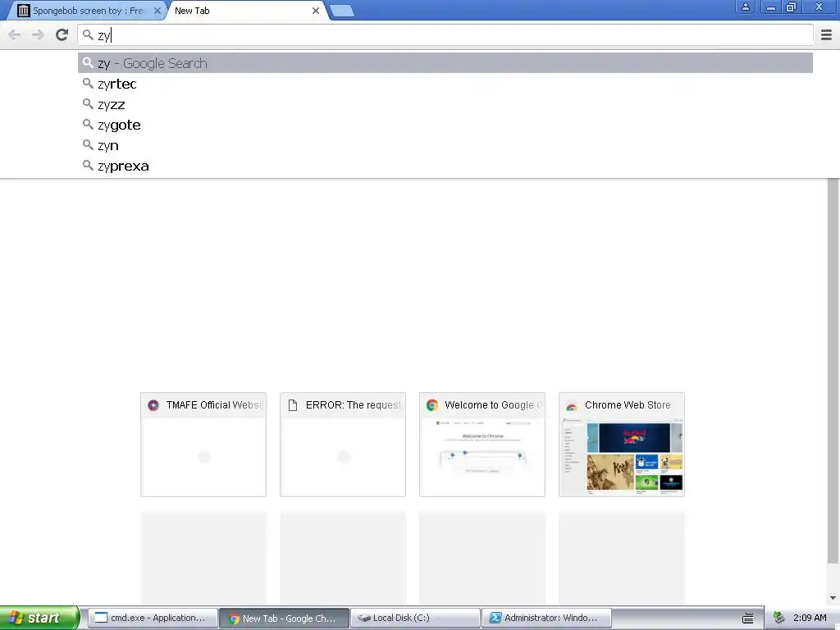Viewport: 840px width, 630px height.
Task: Select the New Tab tab
Action: click(246, 11)
